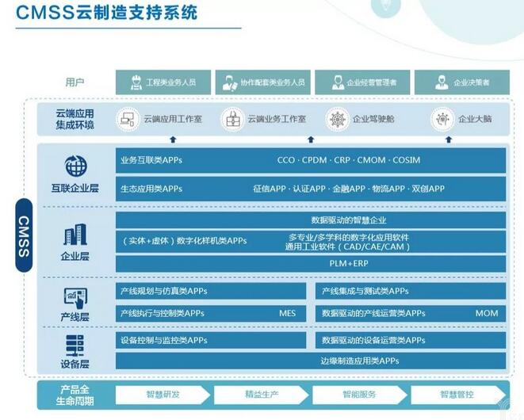The width and height of the screenshot is (524, 420).
Task: Click the MES label
Action: (288, 313)
